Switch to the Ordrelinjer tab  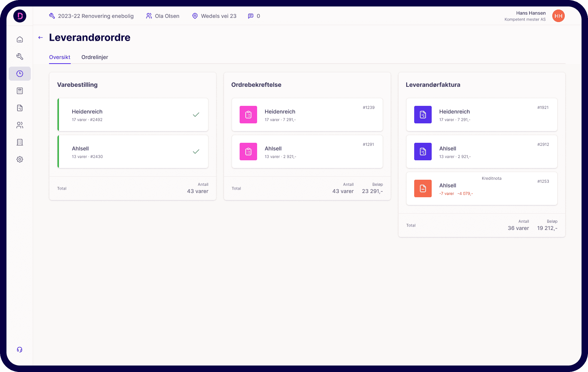[95, 57]
